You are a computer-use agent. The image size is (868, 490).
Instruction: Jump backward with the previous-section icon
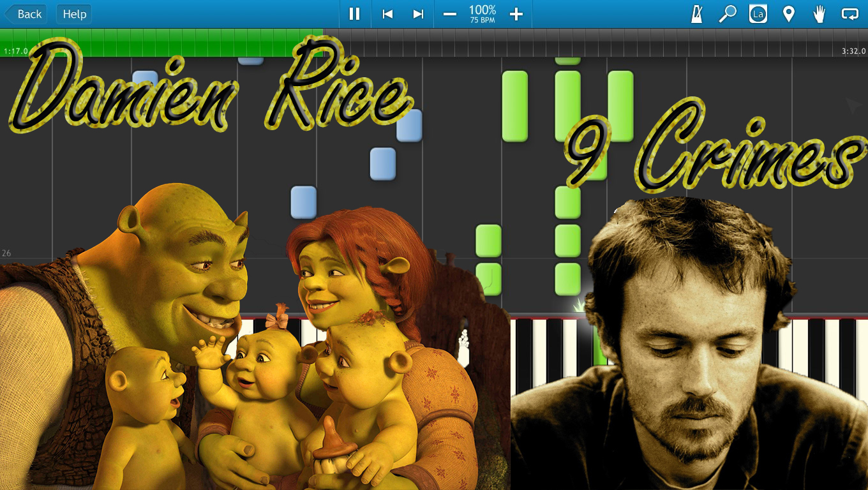tap(387, 14)
